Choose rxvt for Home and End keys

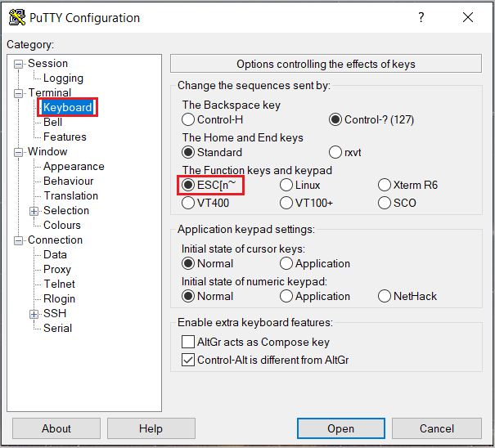[335, 152]
